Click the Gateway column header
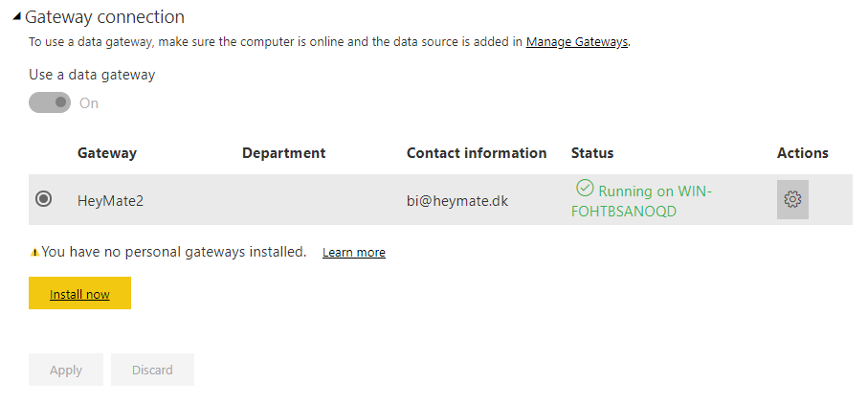The height and width of the screenshot is (405, 868). click(x=107, y=153)
